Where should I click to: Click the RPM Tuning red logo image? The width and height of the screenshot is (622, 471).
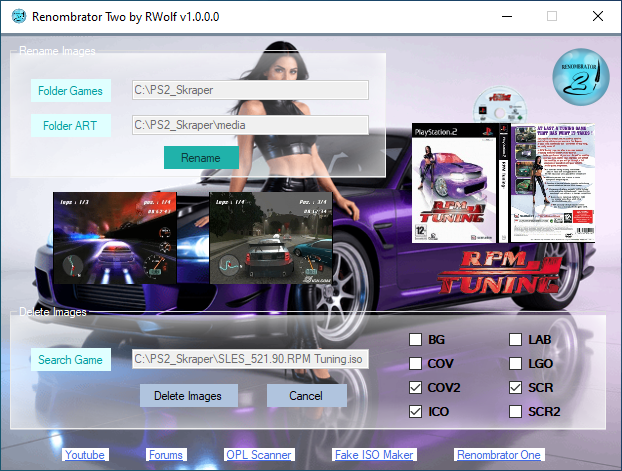tap(500, 273)
